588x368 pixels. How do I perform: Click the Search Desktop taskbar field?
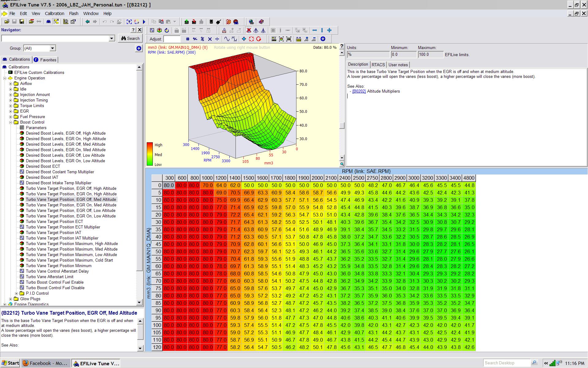[507, 363]
